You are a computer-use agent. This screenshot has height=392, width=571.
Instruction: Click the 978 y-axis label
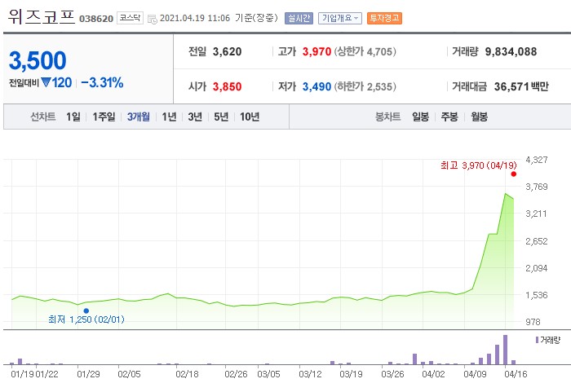(533, 322)
